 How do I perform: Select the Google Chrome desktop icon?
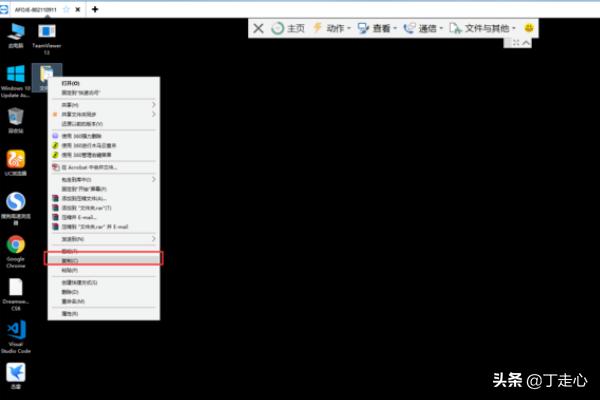16,246
